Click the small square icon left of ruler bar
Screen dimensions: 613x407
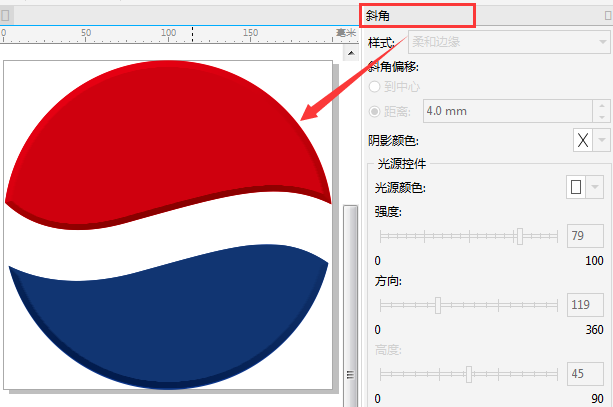[x=5, y=16]
